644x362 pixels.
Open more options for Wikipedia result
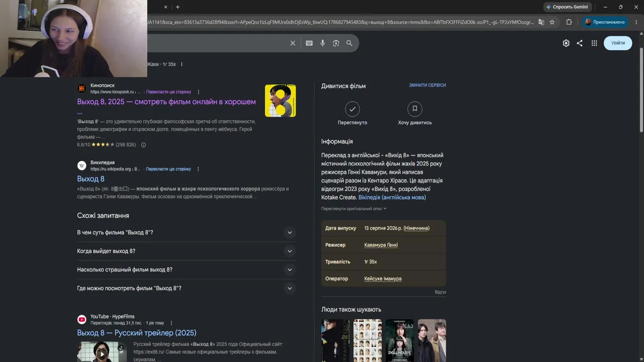(198, 169)
